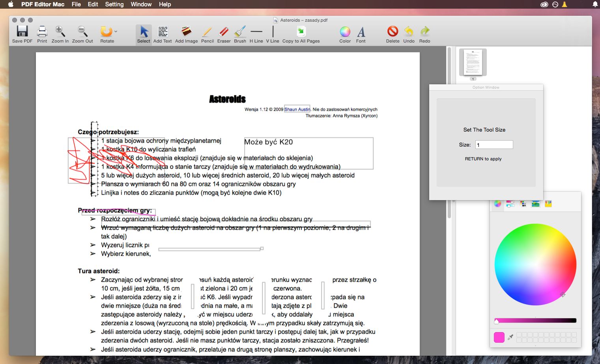
Task: Click the magenta current color swatch
Action: (x=499, y=337)
